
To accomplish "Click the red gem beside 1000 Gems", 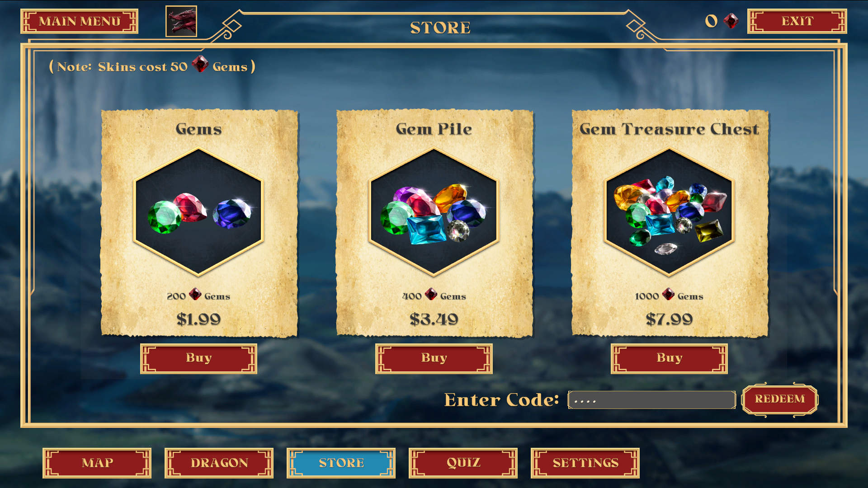I will tap(668, 294).
